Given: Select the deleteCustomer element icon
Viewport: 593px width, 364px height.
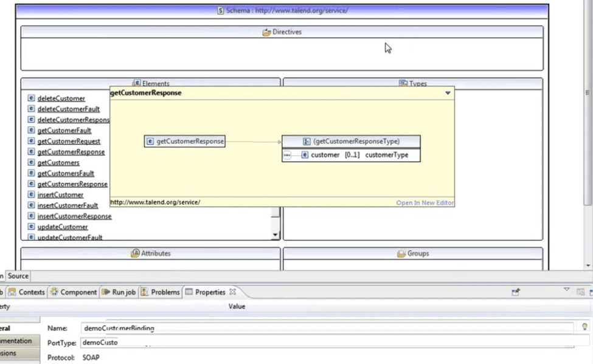Looking at the screenshot, I should (31, 98).
